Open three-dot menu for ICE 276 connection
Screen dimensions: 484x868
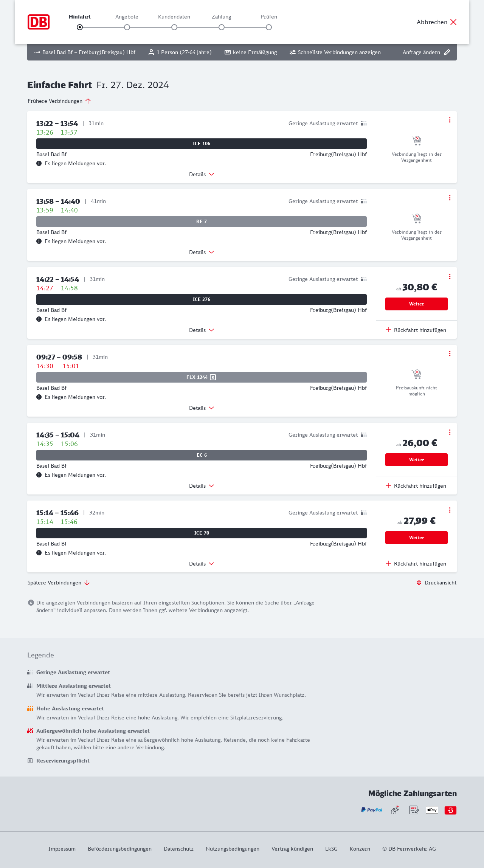pos(450,276)
